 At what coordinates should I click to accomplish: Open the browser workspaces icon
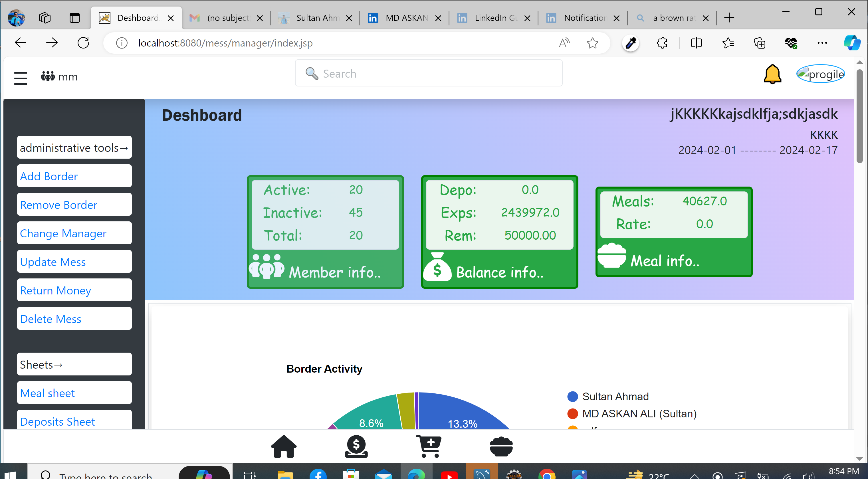[45, 17]
